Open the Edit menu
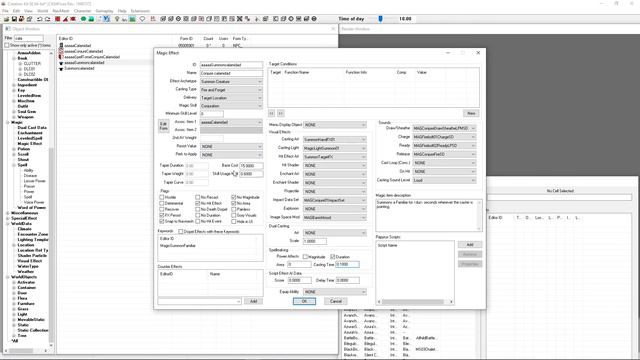640x360 pixels. (16, 11)
